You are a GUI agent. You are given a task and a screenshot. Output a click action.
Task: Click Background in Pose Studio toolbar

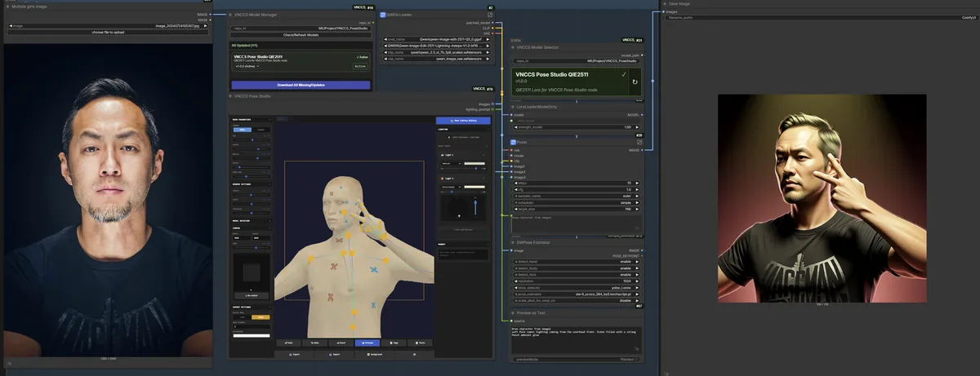click(374, 354)
